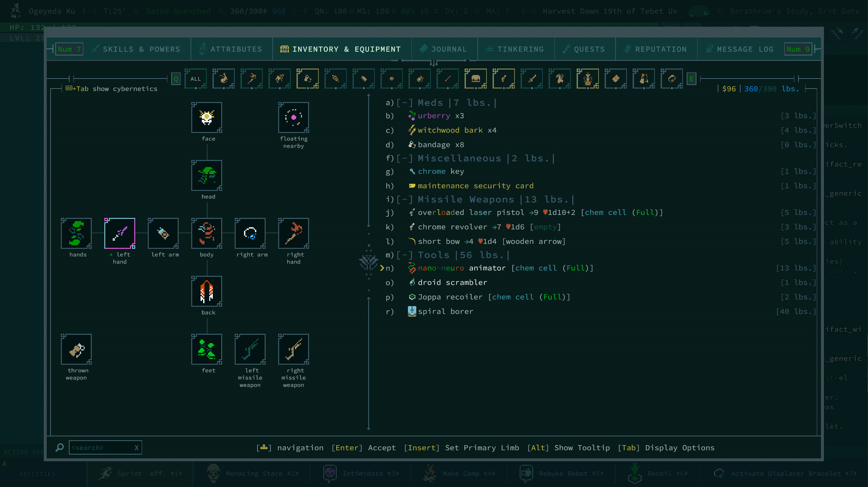Click the head equipment slot
Viewport: 868px width, 487px height.
[x=207, y=176]
